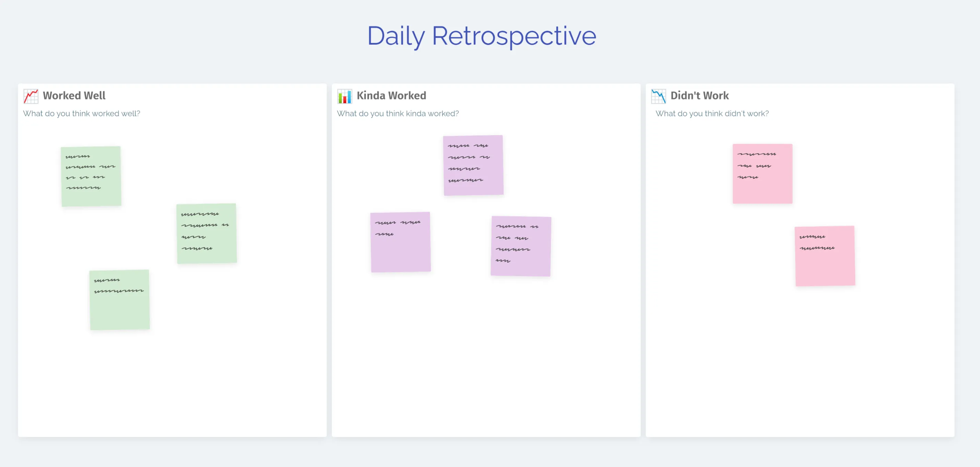Click 'What do you think kinda worked?' prompt
Image resolution: width=980 pixels, height=467 pixels.
tap(398, 113)
